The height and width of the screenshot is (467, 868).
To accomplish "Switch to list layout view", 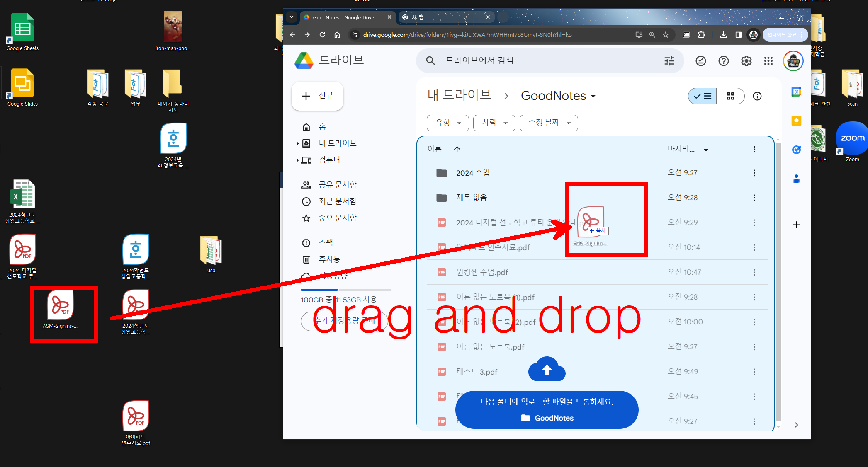I will point(703,96).
